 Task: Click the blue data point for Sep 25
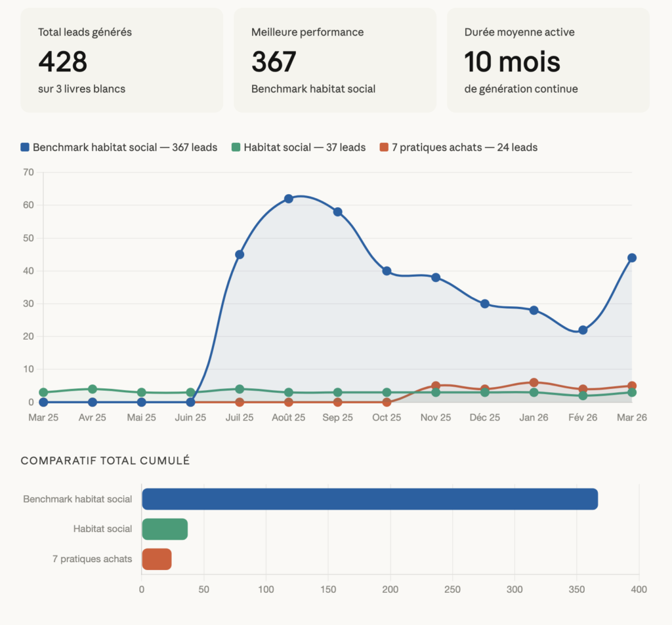pos(337,212)
